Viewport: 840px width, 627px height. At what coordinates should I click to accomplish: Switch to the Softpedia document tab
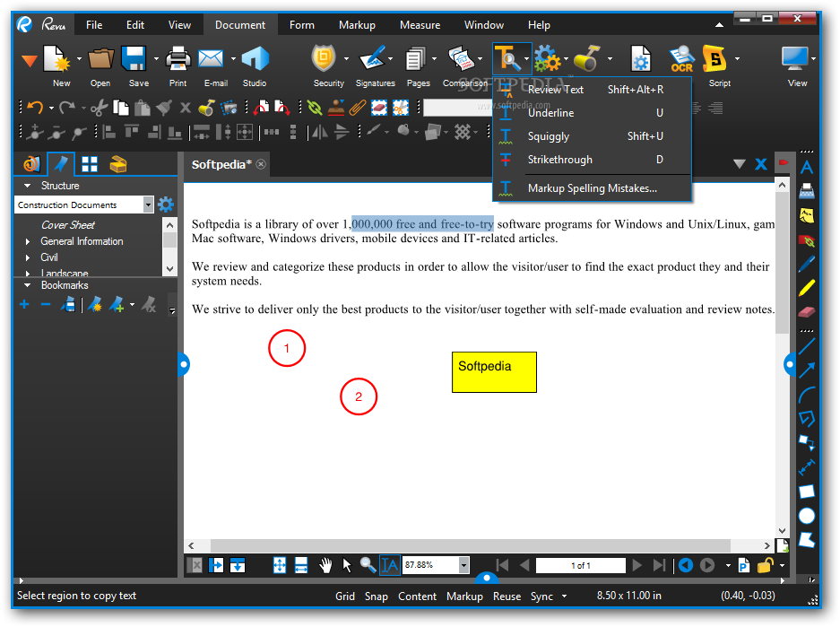pos(221,164)
